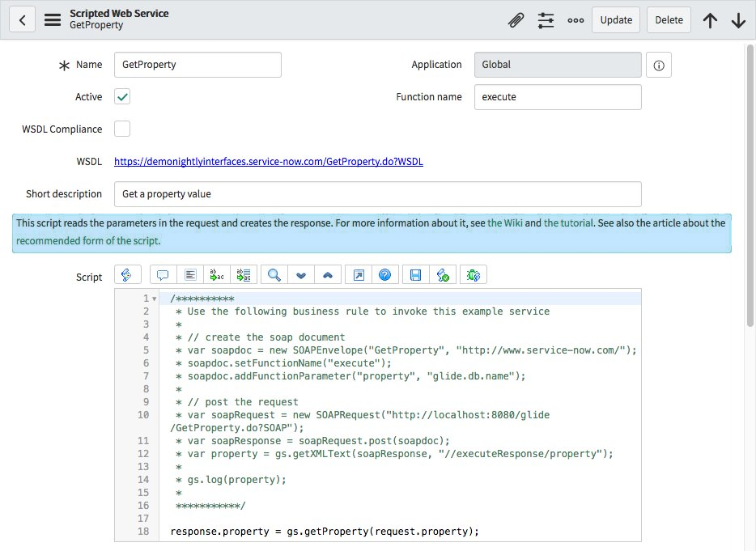
Task: Show Application info icon next to Global
Action: coord(659,65)
